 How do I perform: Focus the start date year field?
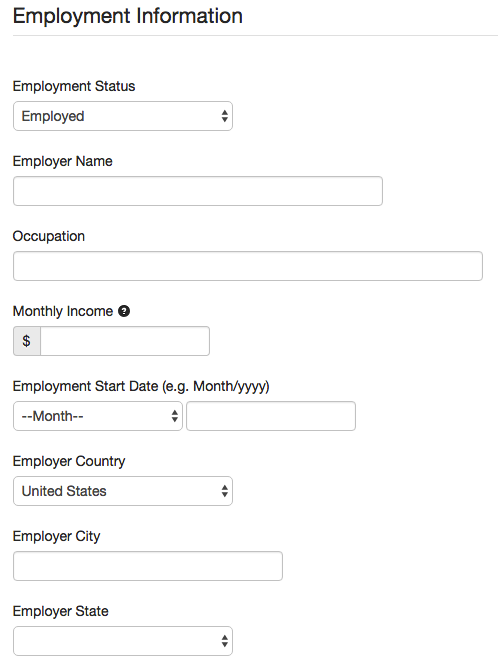point(271,416)
